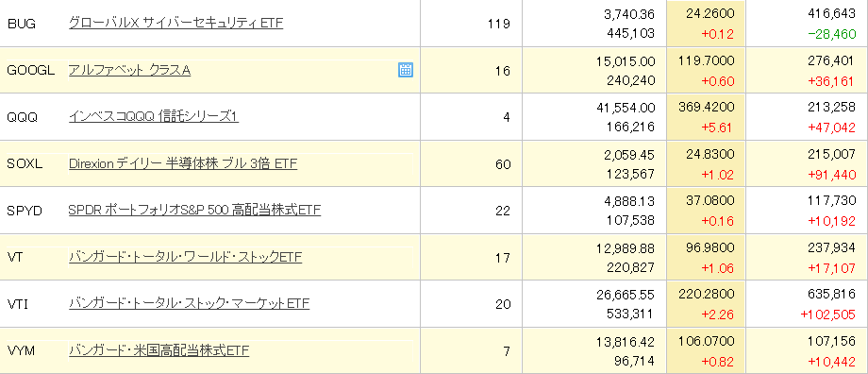Select the GOOGL ticker symbol
Image resolution: width=868 pixels, height=374 pixels.
31,71
